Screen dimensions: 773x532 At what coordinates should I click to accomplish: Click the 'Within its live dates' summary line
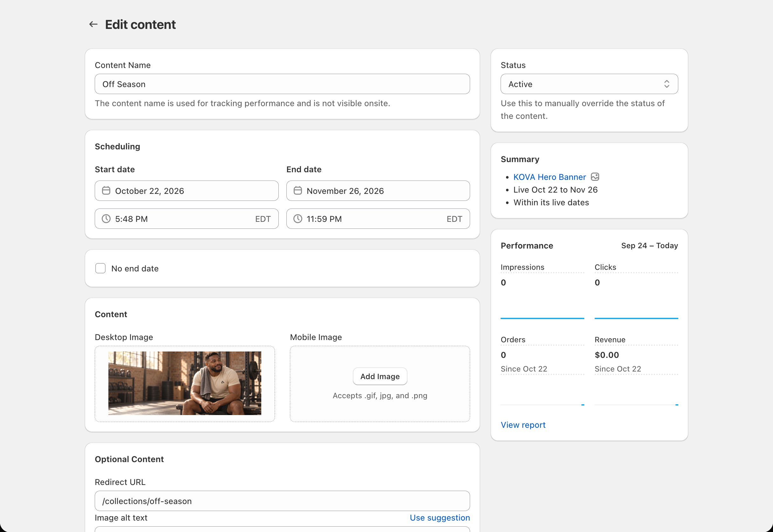point(551,202)
